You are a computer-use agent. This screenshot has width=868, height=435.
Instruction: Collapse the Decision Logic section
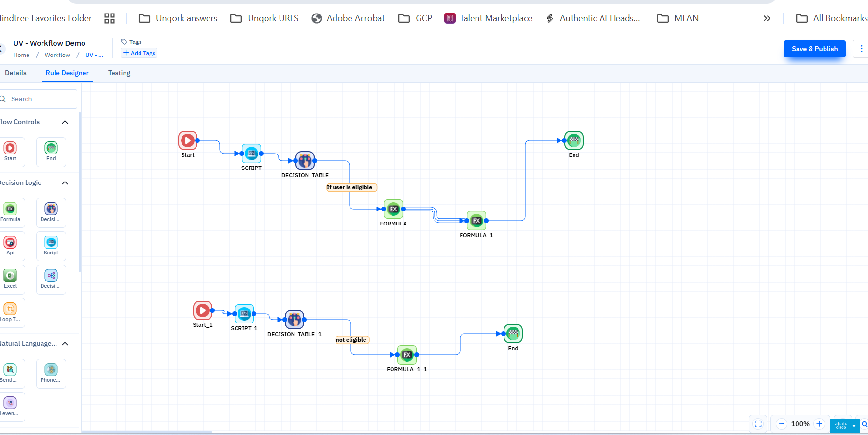pyautogui.click(x=65, y=183)
